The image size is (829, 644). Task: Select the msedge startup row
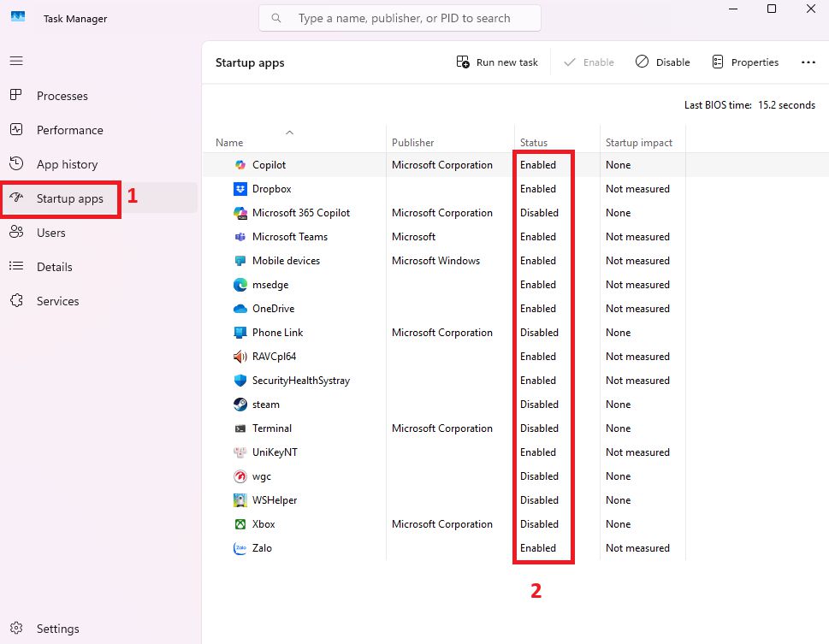516,285
